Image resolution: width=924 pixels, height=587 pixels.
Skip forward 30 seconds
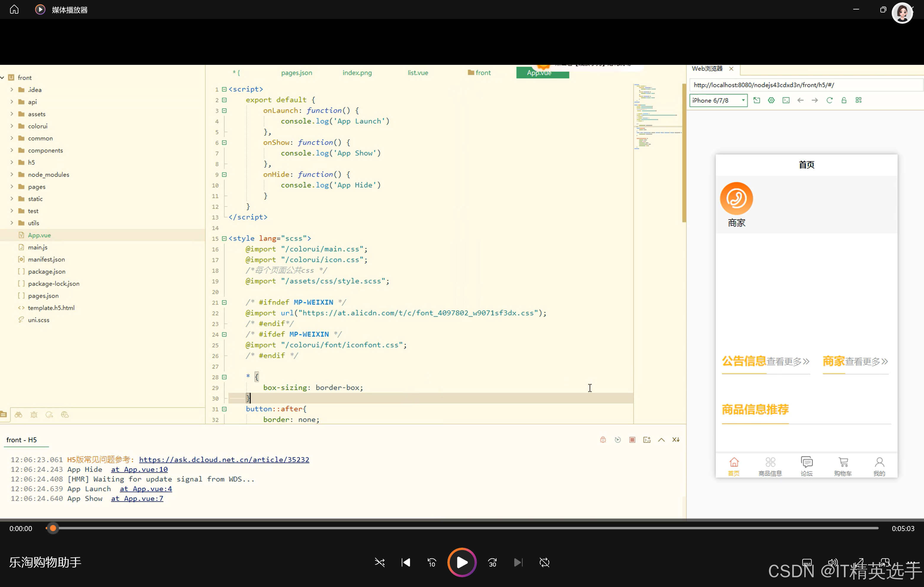[492, 562]
